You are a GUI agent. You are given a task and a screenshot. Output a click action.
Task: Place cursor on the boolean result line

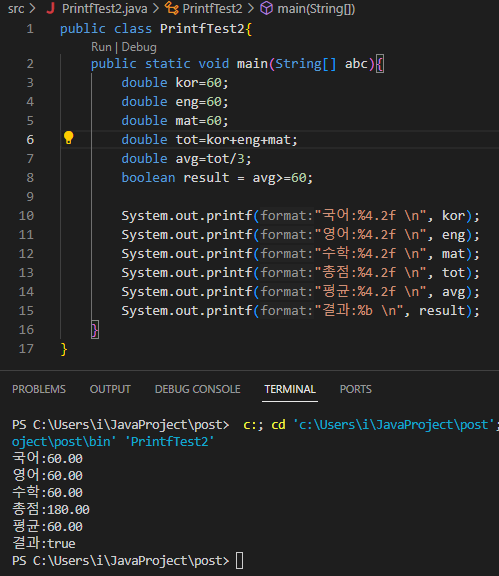click(x=217, y=178)
